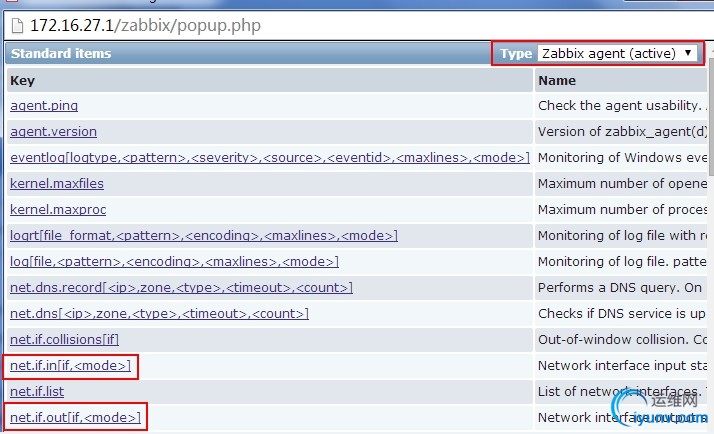714x434 pixels.
Task: Select the agent.version key link
Action: [x=53, y=132]
